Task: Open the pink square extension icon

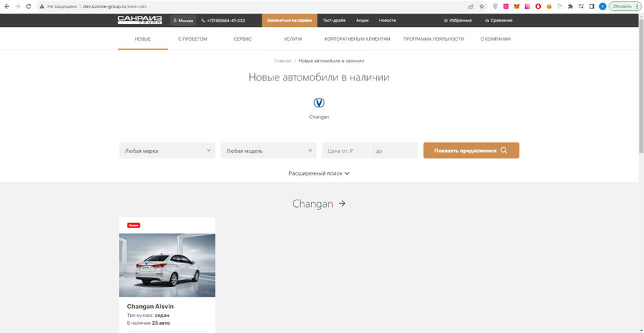Action: [x=506, y=7]
